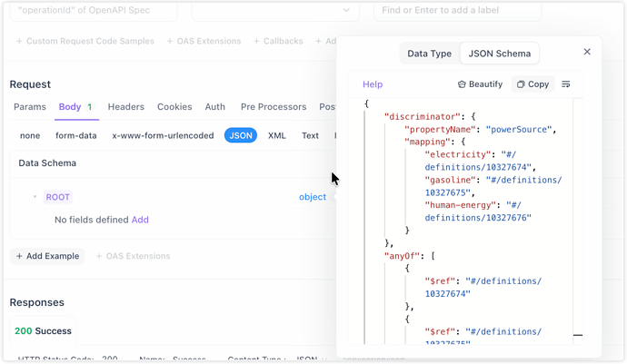Select the JSON body type
The image size is (627, 364).
(241, 135)
